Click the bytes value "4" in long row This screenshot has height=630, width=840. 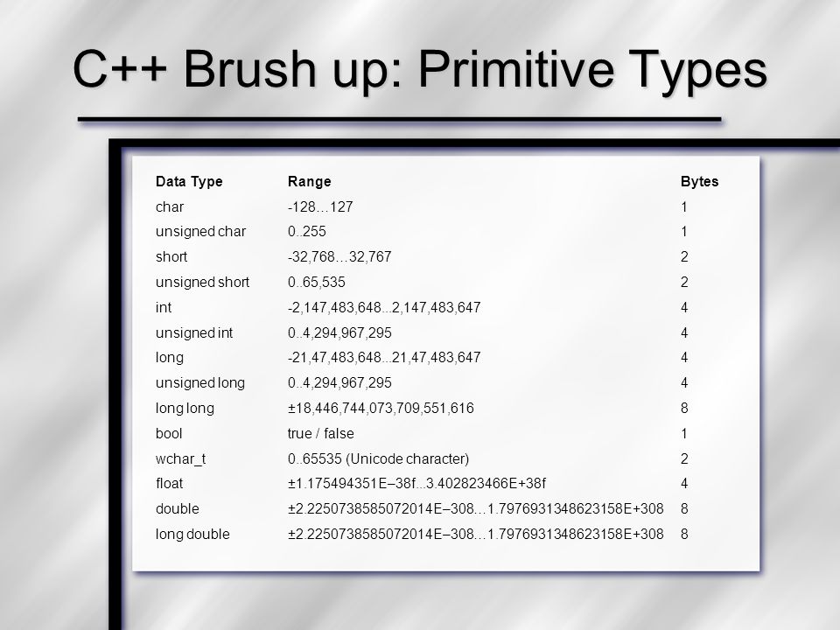point(684,357)
